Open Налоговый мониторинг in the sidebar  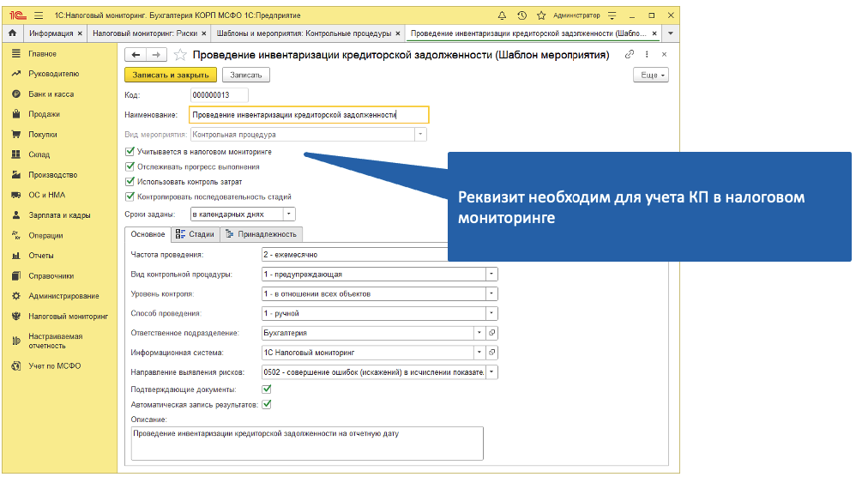(67, 316)
